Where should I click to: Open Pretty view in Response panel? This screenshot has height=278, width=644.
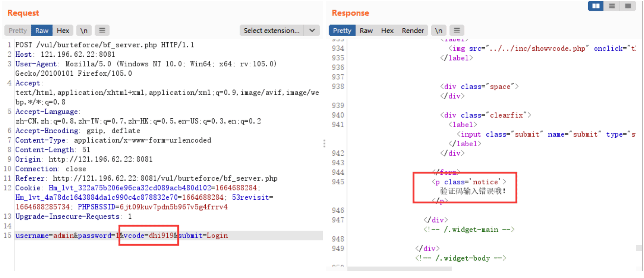342,30
